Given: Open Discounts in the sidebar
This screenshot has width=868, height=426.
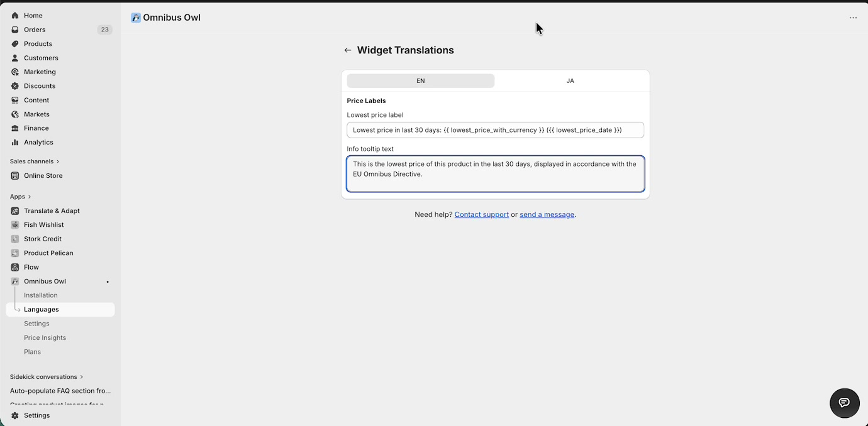Looking at the screenshot, I should [x=40, y=86].
